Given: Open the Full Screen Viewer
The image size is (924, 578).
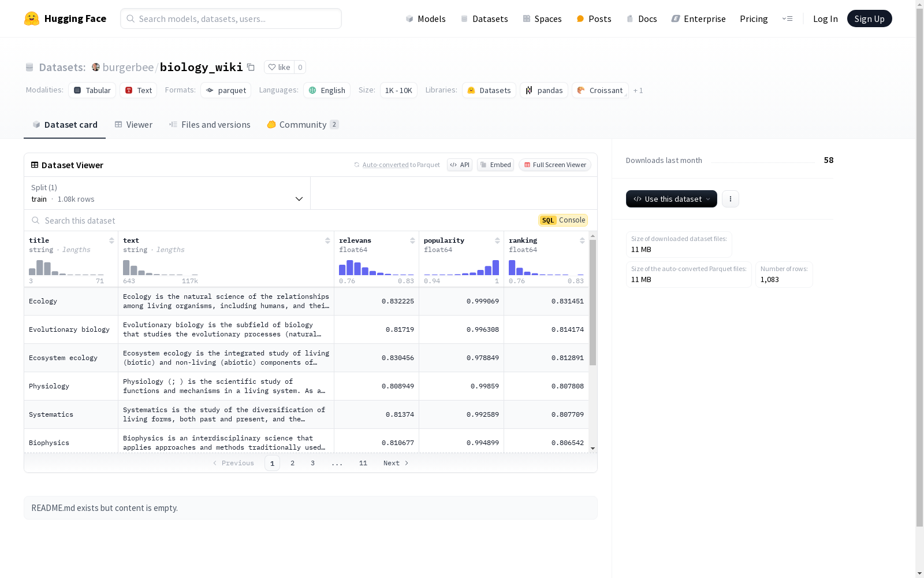Looking at the screenshot, I should [x=555, y=165].
